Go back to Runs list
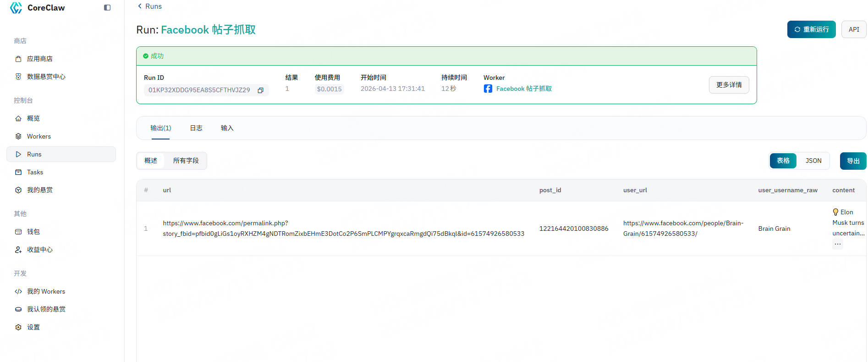 pos(150,6)
